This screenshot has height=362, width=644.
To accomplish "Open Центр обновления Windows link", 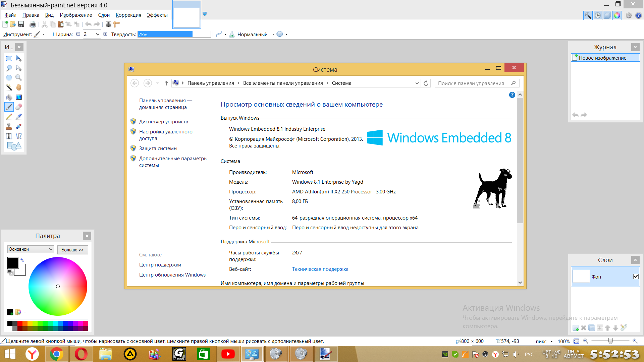I will tap(172, 275).
